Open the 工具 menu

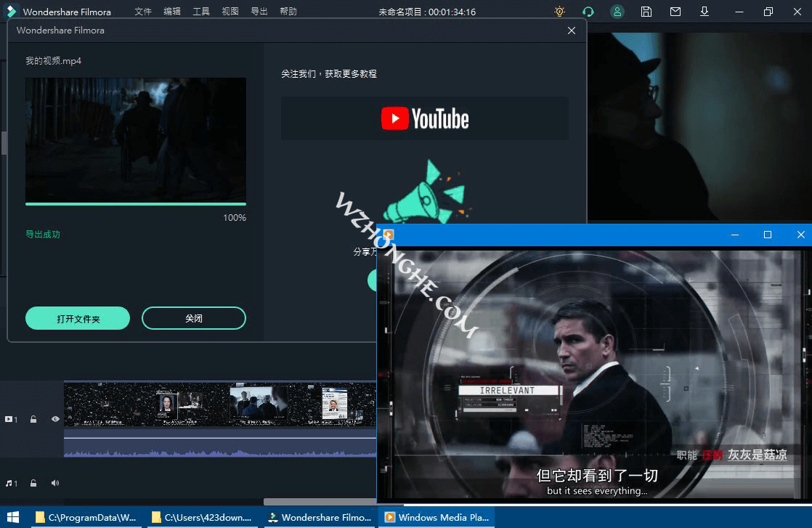tap(200, 12)
